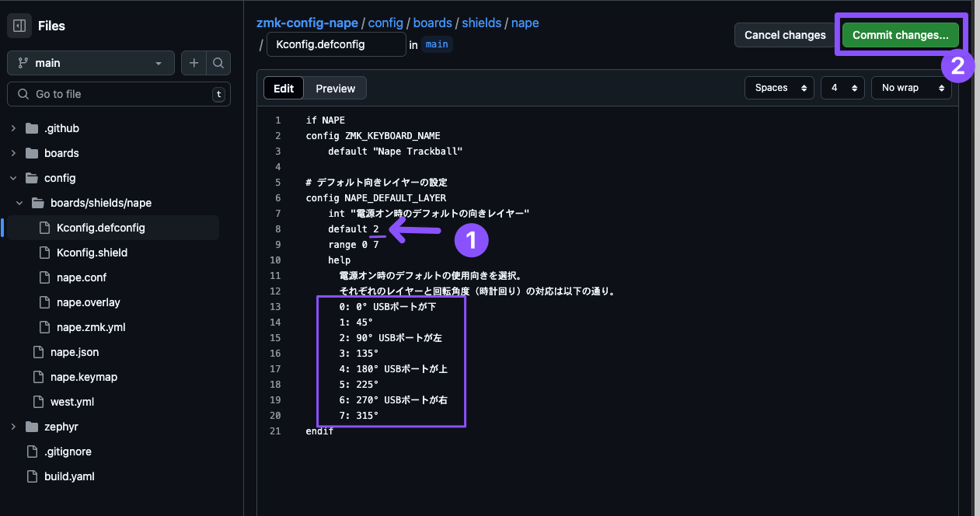
Task: Click code line 'default 2'
Action: tap(354, 228)
